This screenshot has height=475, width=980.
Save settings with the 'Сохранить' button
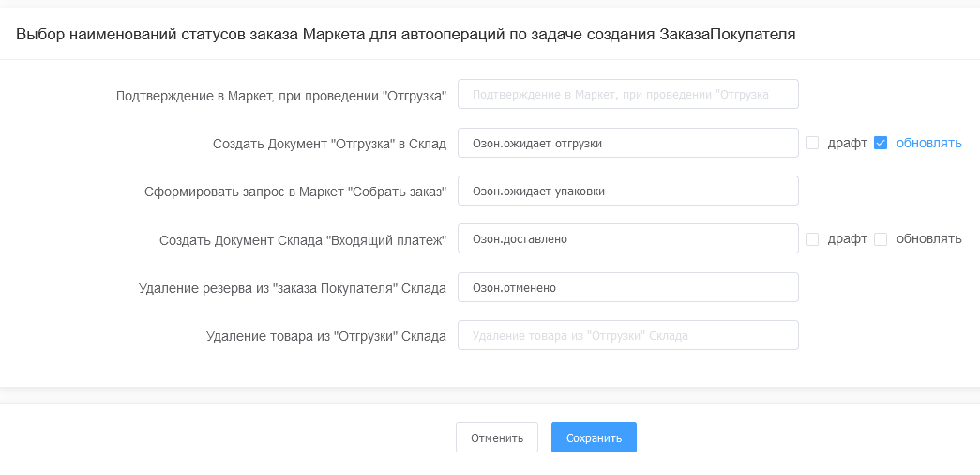click(594, 437)
